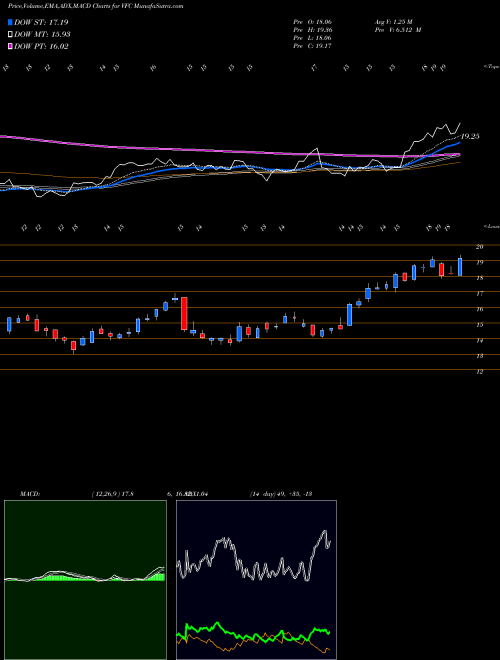
Task: Click the white ADX line peak in ADX panel
Action: click(324, 532)
